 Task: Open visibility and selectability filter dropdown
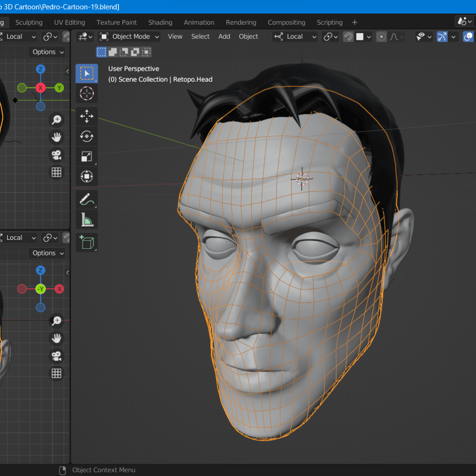click(x=424, y=37)
